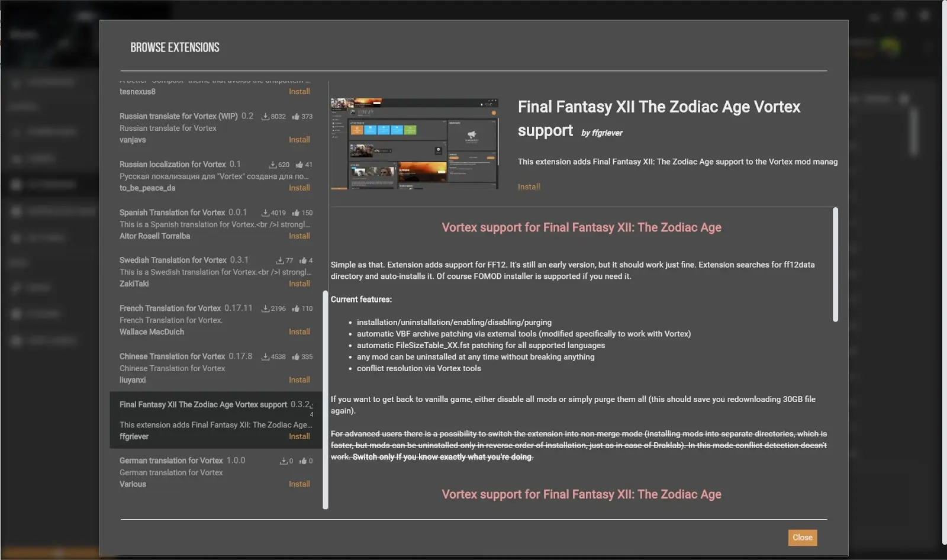The image size is (947, 560).
Task: Click author name ffgriever in extension header
Action: pos(607,133)
